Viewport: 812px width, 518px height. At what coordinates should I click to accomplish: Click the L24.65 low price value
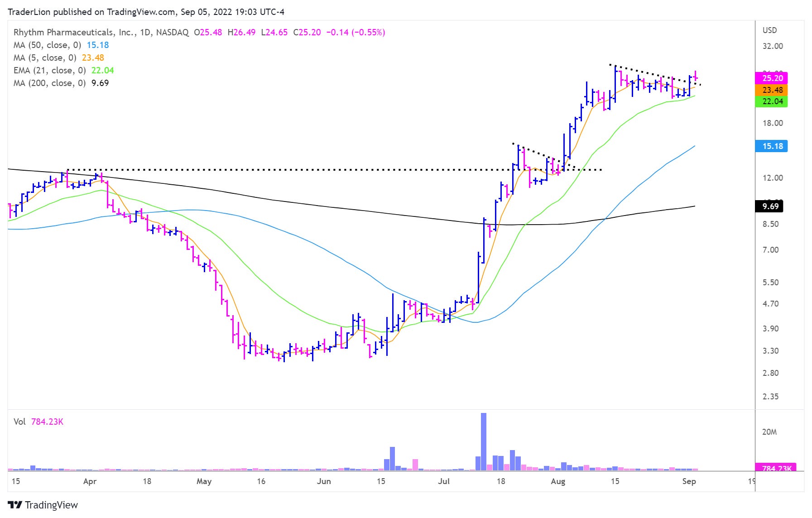274,33
